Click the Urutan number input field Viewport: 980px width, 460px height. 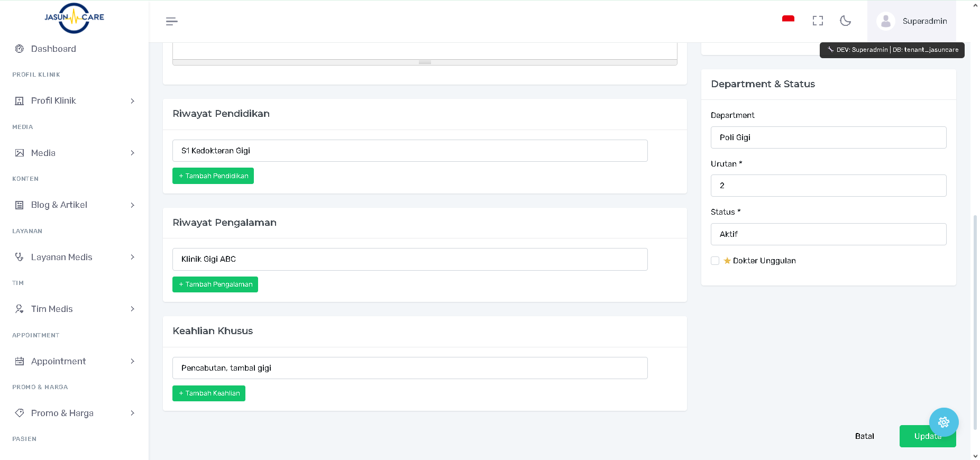828,186
